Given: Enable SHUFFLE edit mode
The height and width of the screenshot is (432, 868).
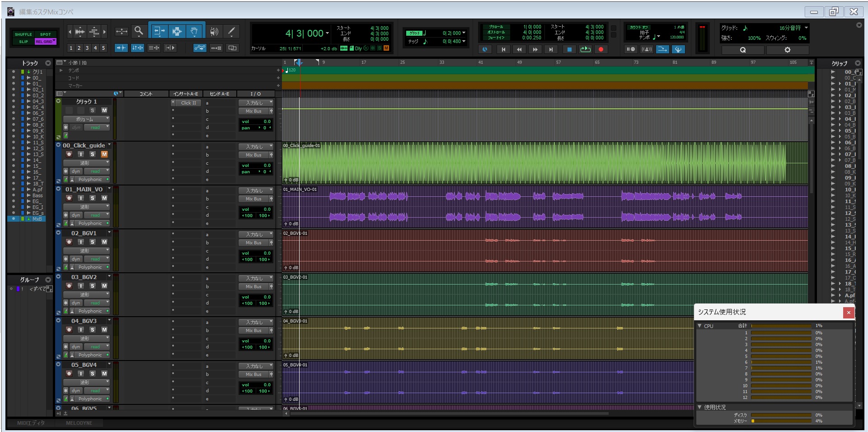Looking at the screenshot, I should pyautogui.click(x=23, y=34).
